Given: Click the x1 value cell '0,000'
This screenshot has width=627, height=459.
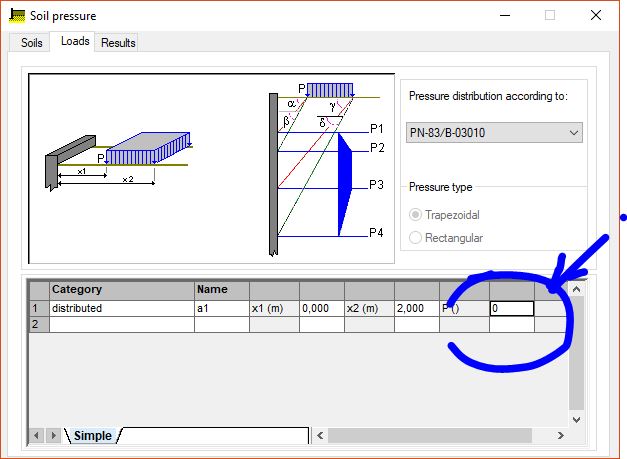Looking at the screenshot, I should tap(322, 308).
